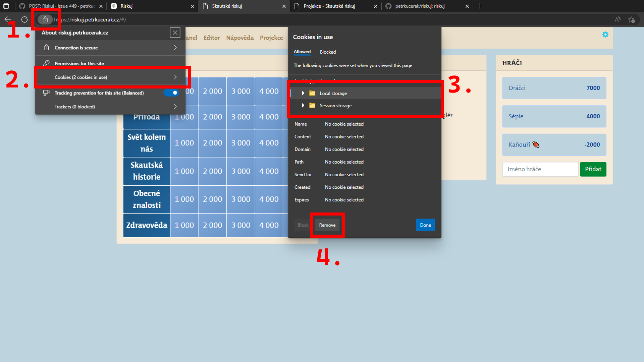Open the blue settings gear icon
644x362 pixels.
tap(605, 35)
